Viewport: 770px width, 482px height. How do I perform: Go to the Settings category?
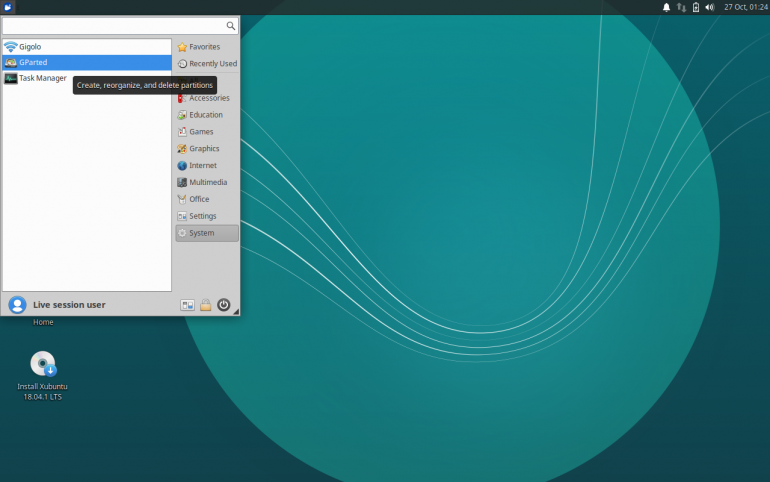[202, 216]
